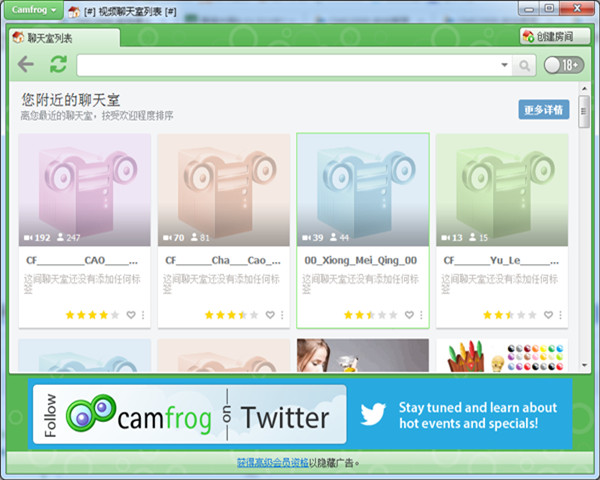Image resolution: width=600 pixels, height=480 pixels.
Task: Open Camfrog main menu dropdown
Action: 35,10
